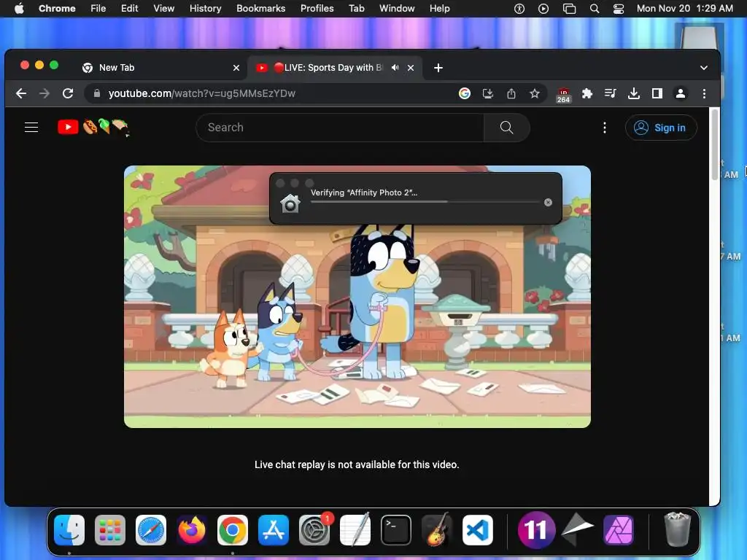Image resolution: width=747 pixels, height=560 pixels.
Task: Open the Profiles menu
Action: pyautogui.click(x=317, y=8)
